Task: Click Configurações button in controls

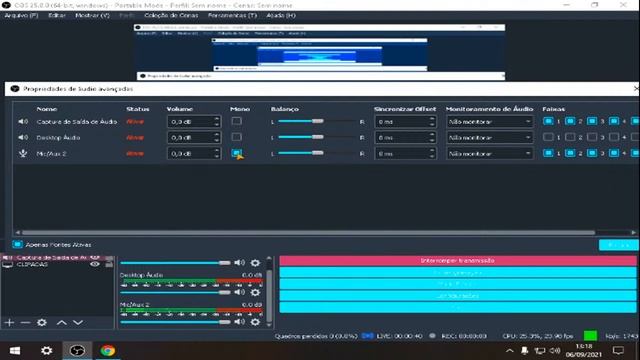Action: pos(458,296)
